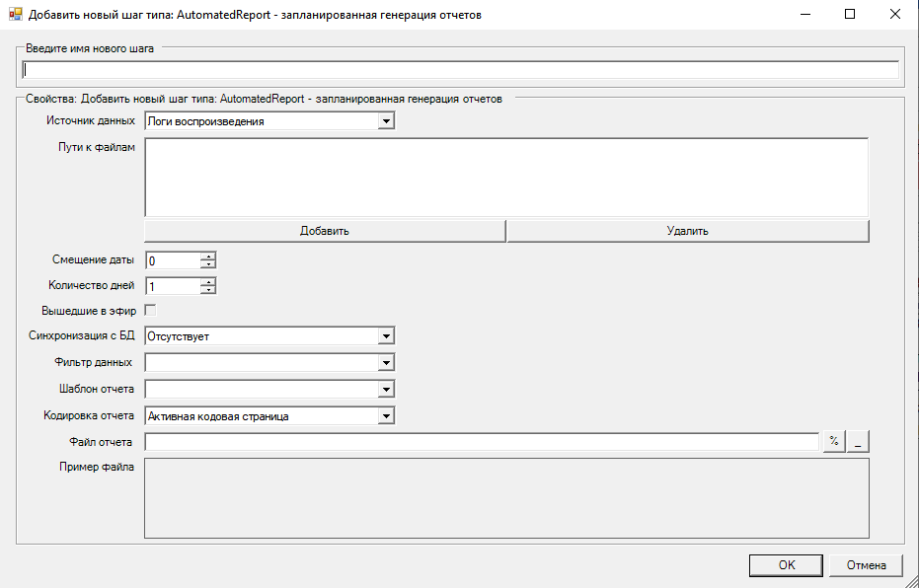Decrease Смещение даты with down arrow
Image resolution: width=919 pixels, height=588 pixels.
[208, 264]
